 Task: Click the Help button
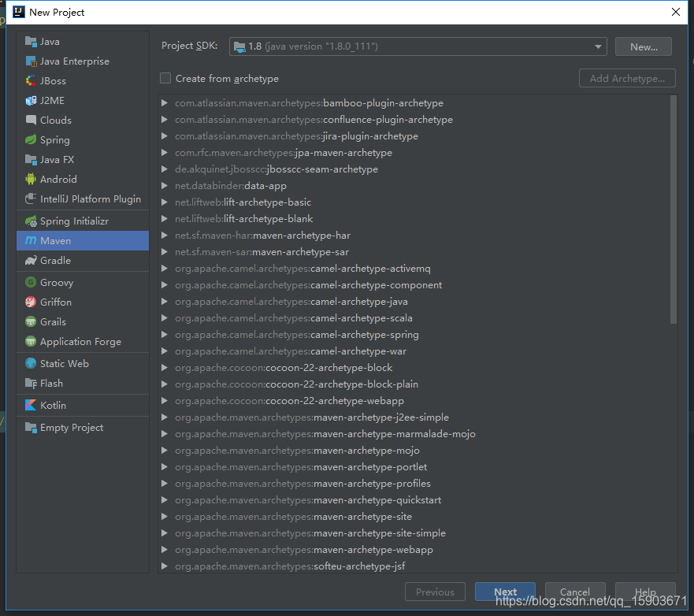[645, 592]
